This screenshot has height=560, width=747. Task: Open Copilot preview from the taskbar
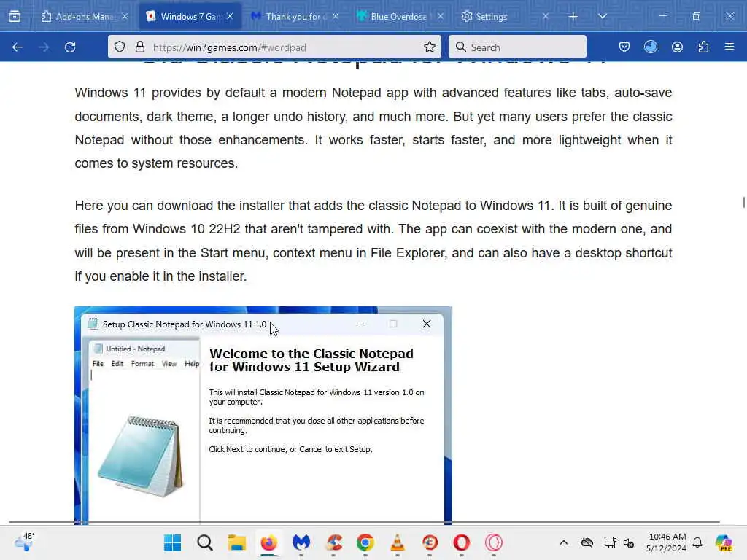724,542
